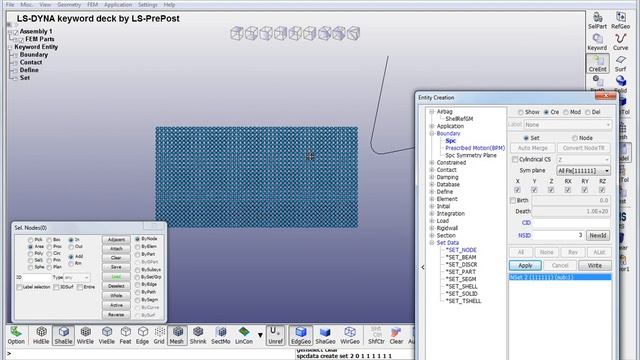The height and width of the screenshot is (360, 640).
Task: Click the Edge display icon
Action: click(142, 335)
